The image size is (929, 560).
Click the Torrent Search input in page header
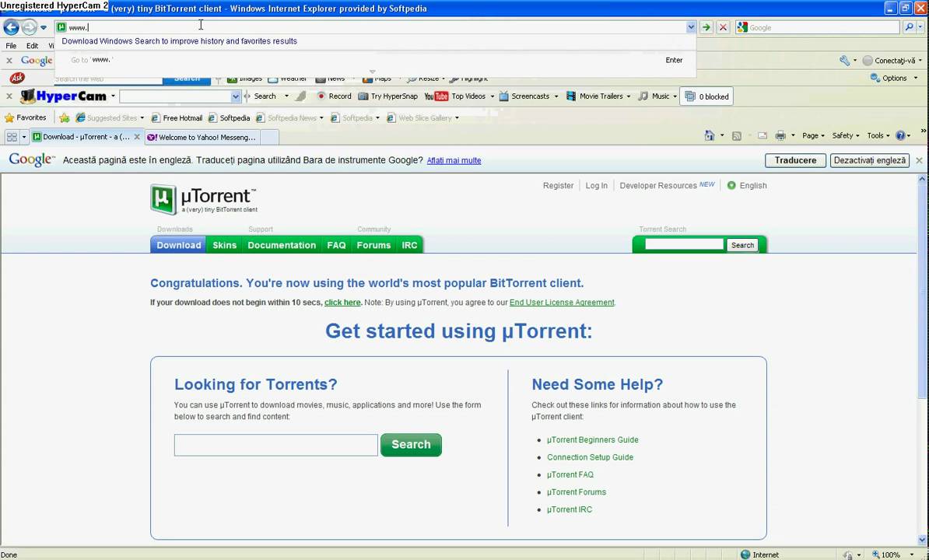pos(684,244)
